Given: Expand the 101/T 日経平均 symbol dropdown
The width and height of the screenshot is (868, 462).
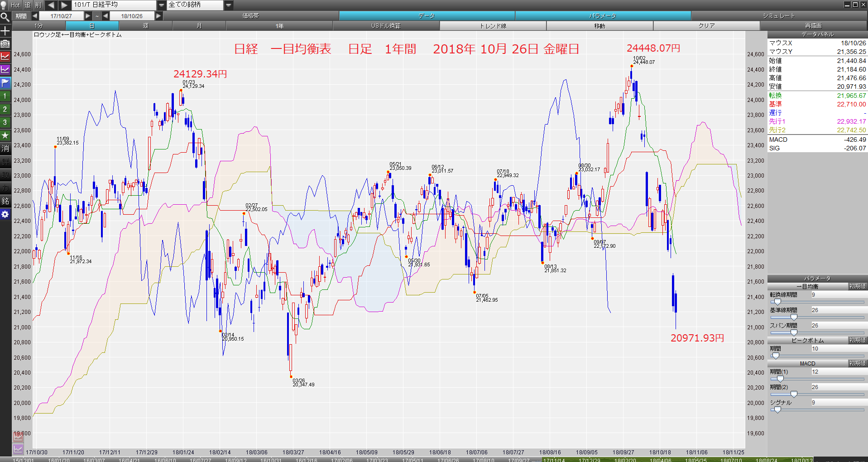Looking at the screenshot, I should point(161,5).
